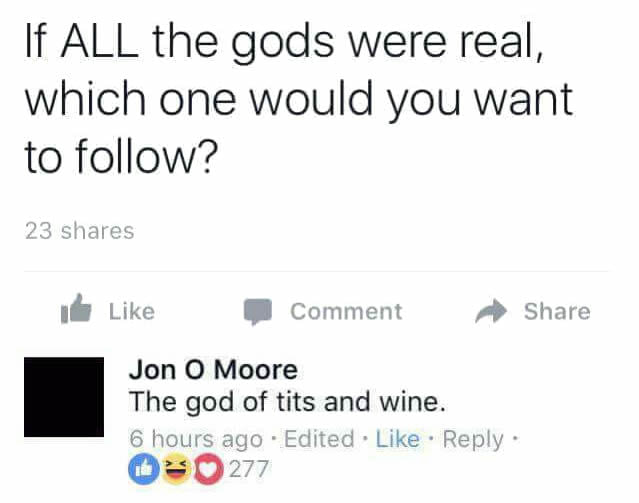Viewport: 639px width, 503px height.
Task: Click the black commenter profile picture
Action: tap(64, 397)
